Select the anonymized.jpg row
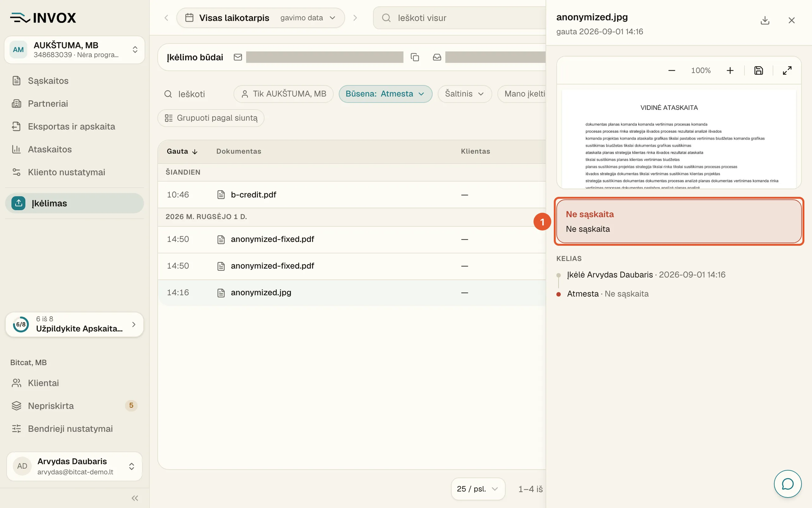This screenshot has width=812, height=508. click(x=352, y=292)
